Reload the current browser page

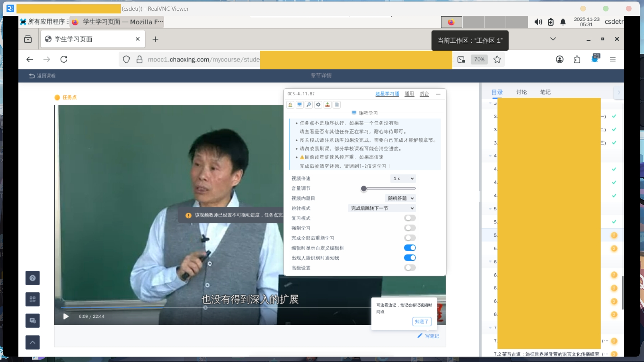[x=64, y=60]
